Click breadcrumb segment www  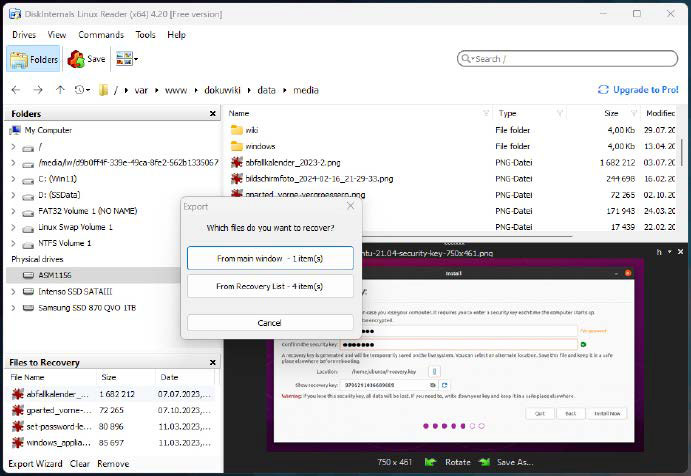(x=176, y=90)
